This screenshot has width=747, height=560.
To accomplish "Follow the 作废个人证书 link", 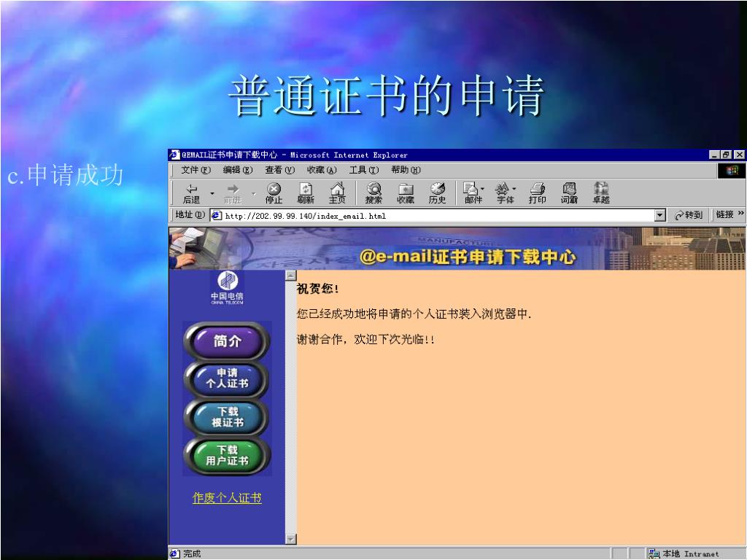I will coord(227,497).
